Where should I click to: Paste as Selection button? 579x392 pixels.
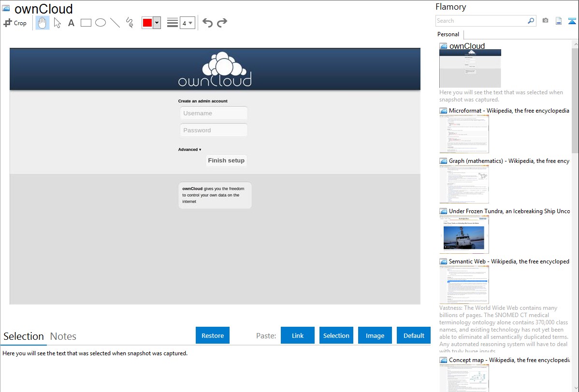click(336, 335)
